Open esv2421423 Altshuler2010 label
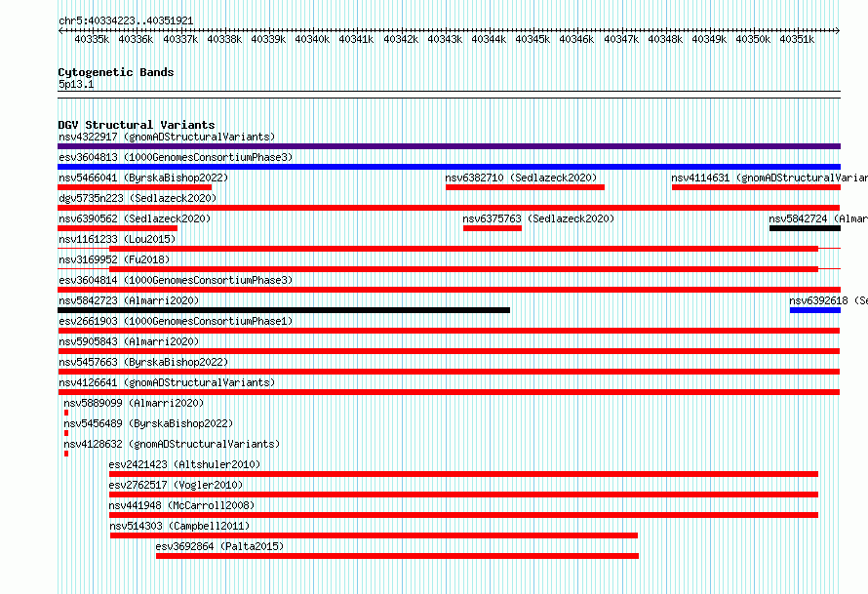The height and width of the screenshot is (594, 868). (x=184, y=464)
